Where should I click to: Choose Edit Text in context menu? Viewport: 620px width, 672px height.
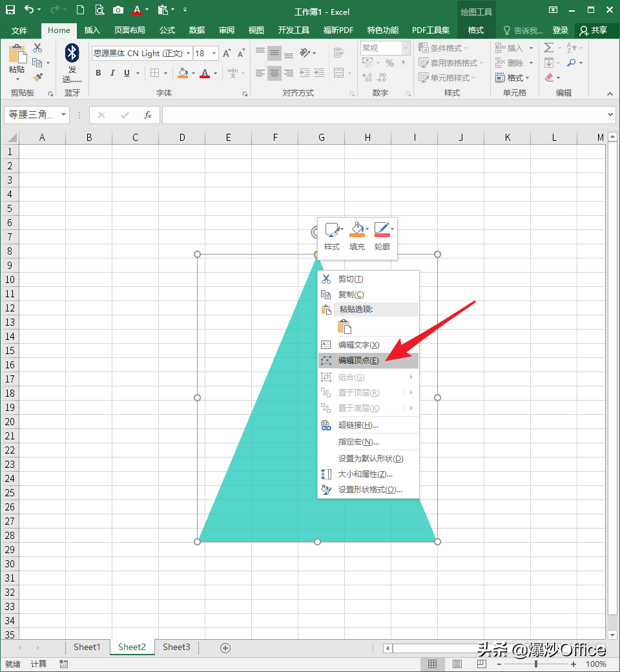[369, 345]
